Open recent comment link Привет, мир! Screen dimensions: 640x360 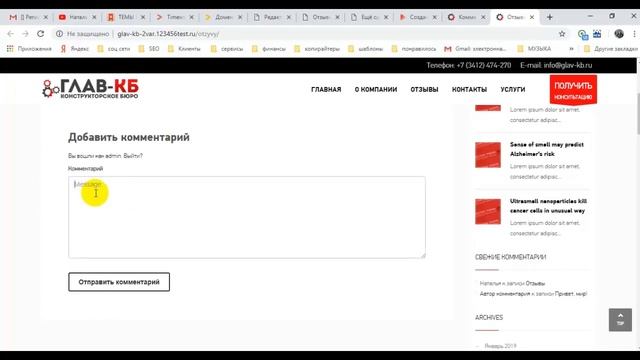[571, 293]
